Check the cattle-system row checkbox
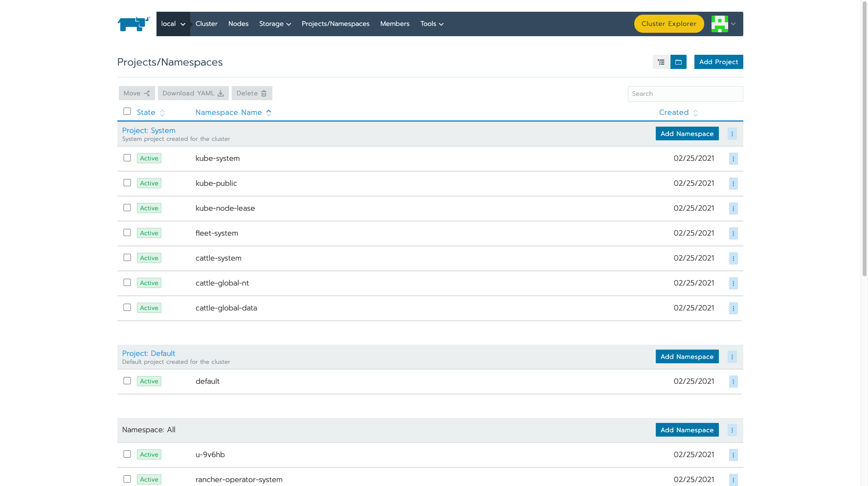868x486 pixels. (127, 257)
